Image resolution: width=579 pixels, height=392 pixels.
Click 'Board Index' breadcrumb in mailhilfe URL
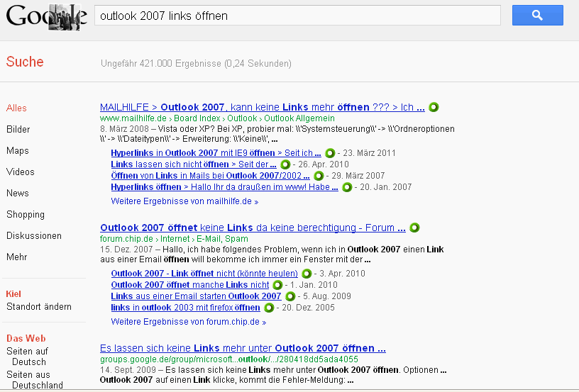tap(197, 118)
